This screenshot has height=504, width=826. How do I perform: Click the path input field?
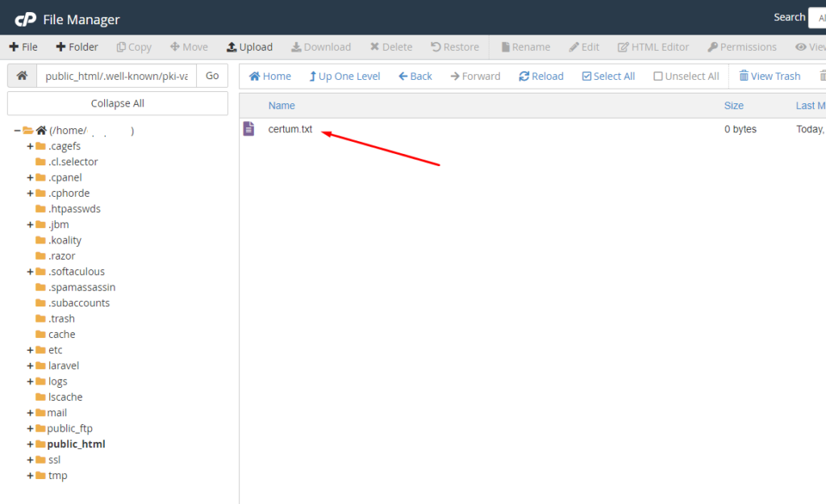click(x=116, y=76)
